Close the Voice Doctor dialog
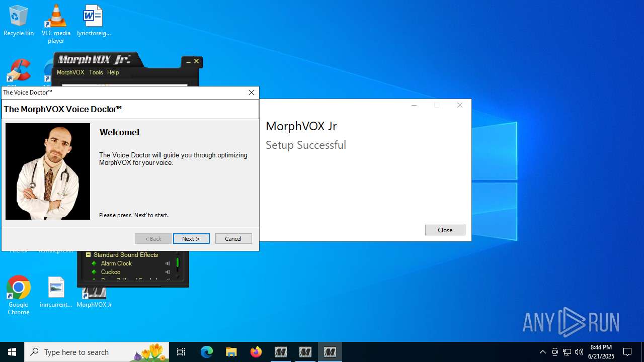Viewport: 644px width, 362px height. point(252,93)
